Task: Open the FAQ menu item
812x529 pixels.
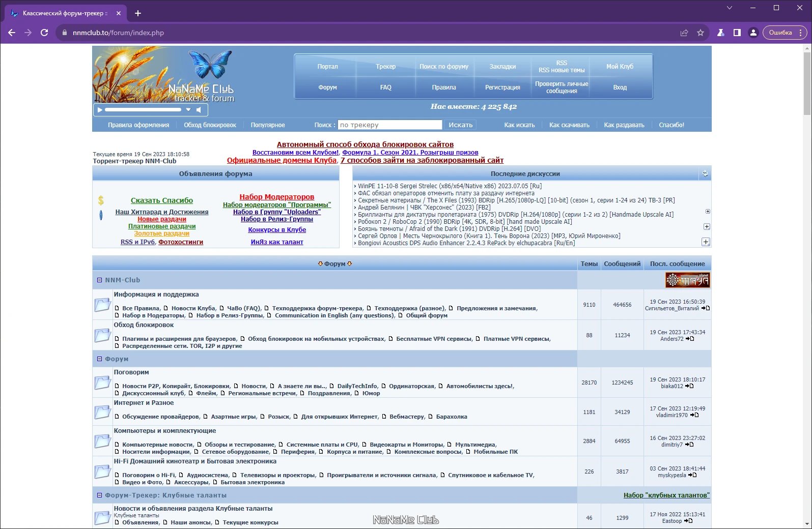Action: (386, 87)
